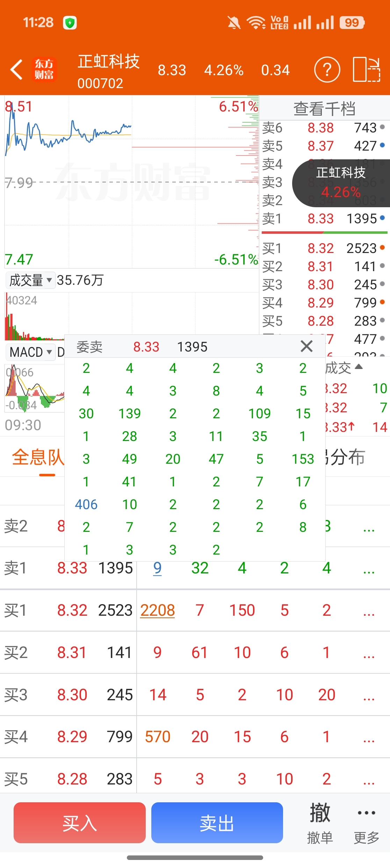Tap the 买1 2523 total in queue table
The height and width of the screenshot is (868, 390).
click(x=115, y=610)
